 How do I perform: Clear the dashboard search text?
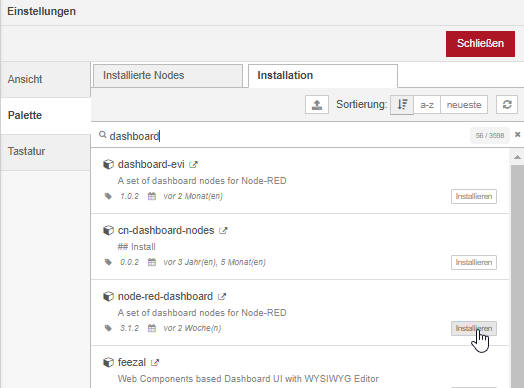tap(517, 134)
